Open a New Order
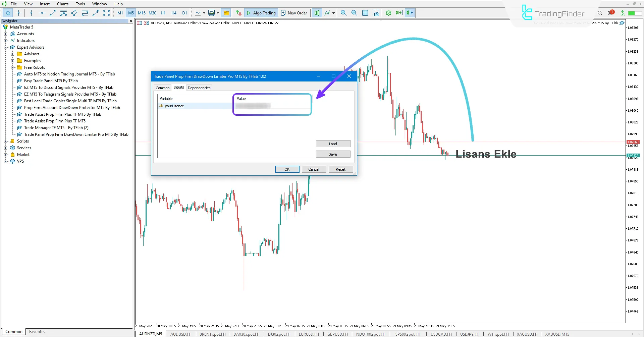644x337 pixels. tap(294, 13)
